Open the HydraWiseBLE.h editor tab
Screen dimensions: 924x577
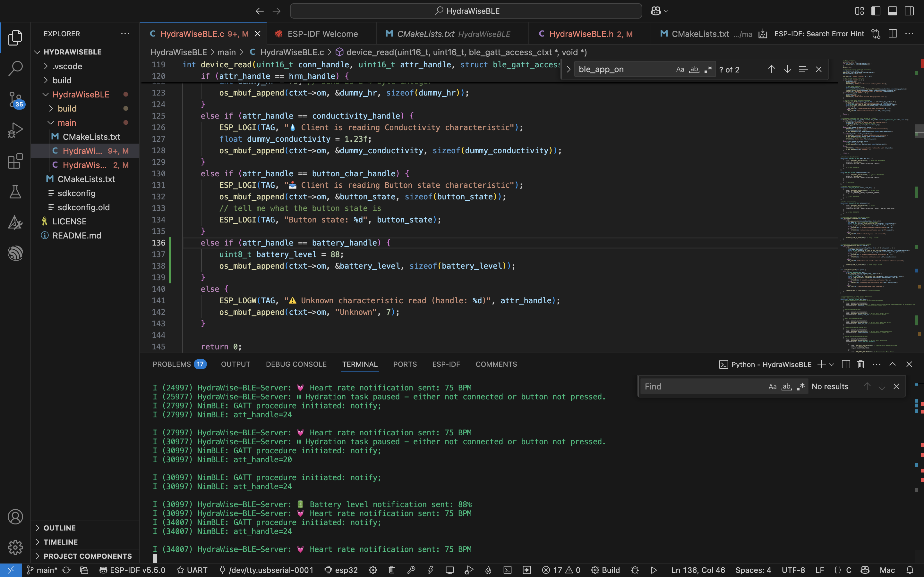pos(581,34)
